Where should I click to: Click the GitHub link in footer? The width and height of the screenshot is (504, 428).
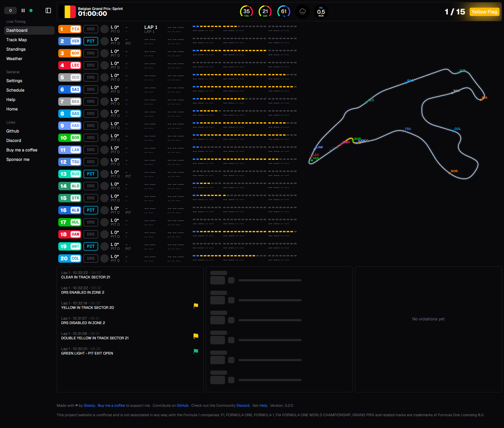tap(182, 405)
